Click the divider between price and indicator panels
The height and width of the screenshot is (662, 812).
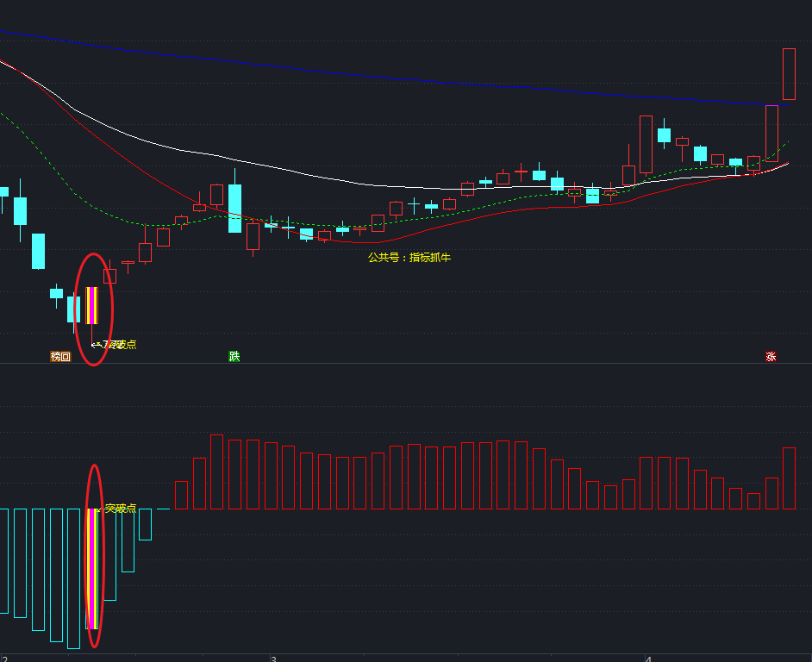(x=405, y=364)
